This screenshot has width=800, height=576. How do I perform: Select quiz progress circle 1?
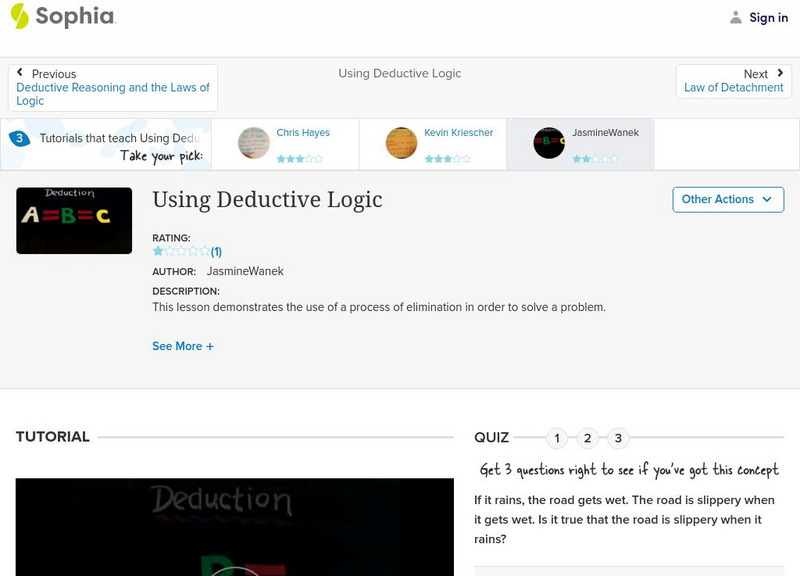(557, 437)
